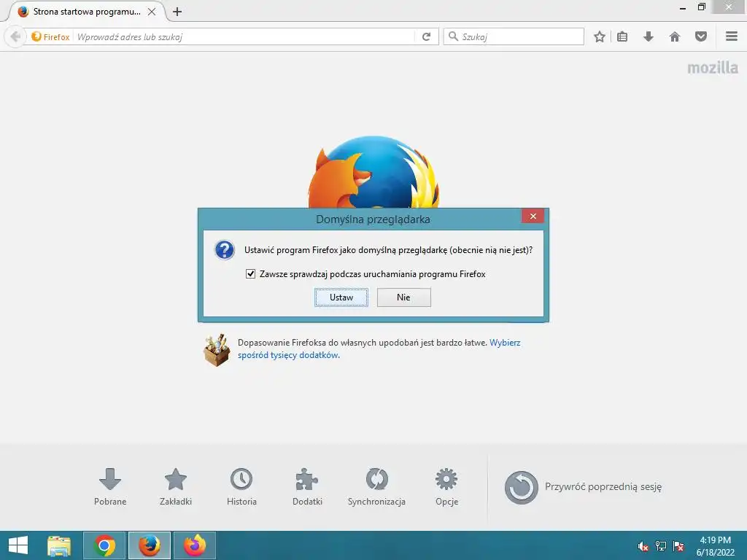747x560 pixels.
Task: Open Historia history shortcut
Action: [x=241, y=486]
